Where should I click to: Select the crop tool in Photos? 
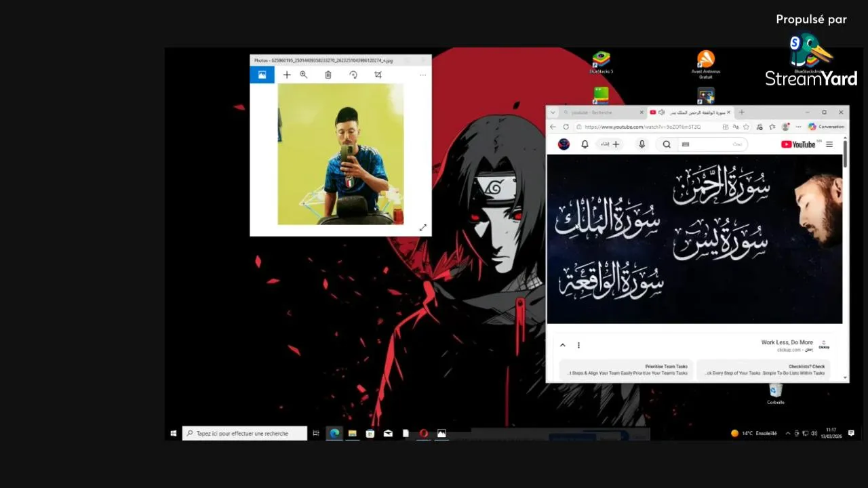pos(378,75)
